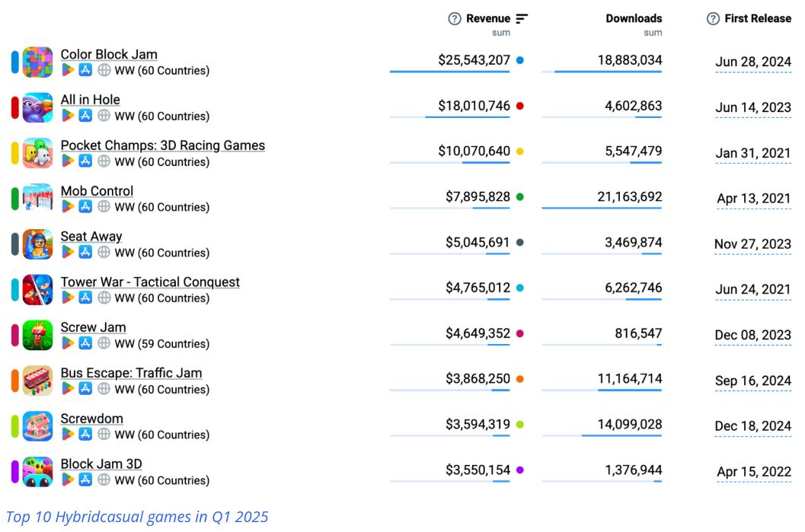Screen dimensions: 805x532
Task: Click the help icon beside First Release
Action: pos(713,19)
